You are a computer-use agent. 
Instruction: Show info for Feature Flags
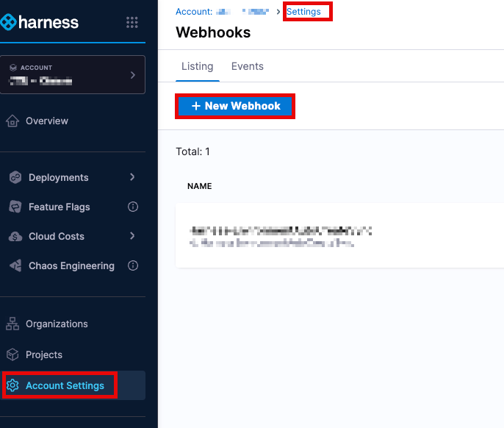tap(133, 207)
